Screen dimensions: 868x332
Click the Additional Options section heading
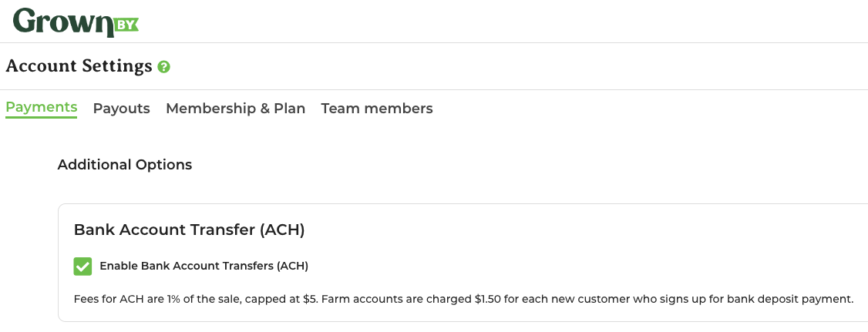125,165
